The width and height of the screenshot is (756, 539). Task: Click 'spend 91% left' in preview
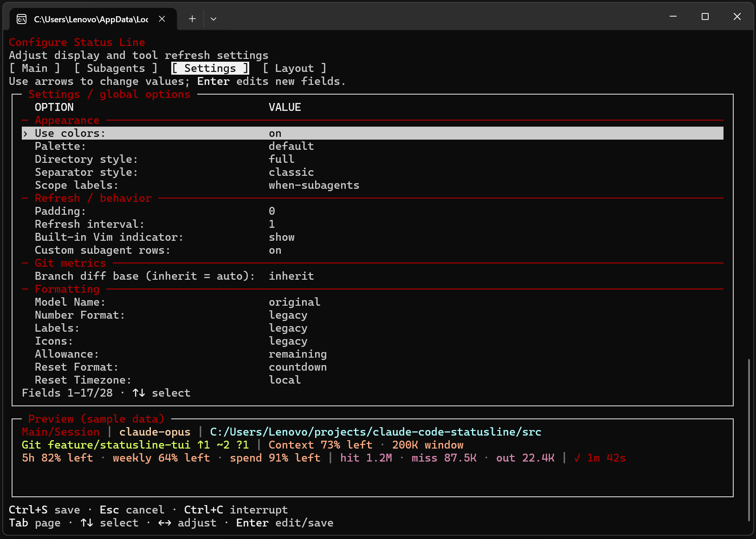(275, 458)
